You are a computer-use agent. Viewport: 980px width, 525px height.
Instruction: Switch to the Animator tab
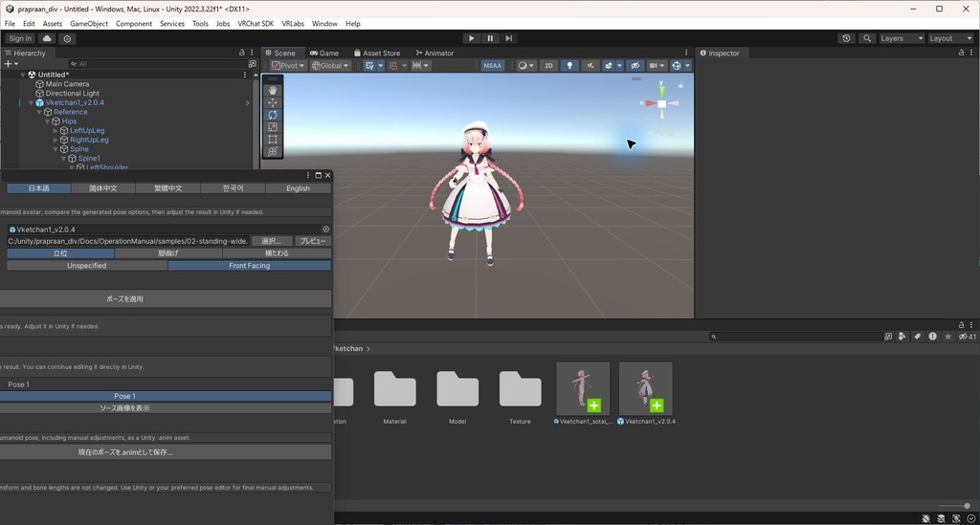(x=435, y=53)
